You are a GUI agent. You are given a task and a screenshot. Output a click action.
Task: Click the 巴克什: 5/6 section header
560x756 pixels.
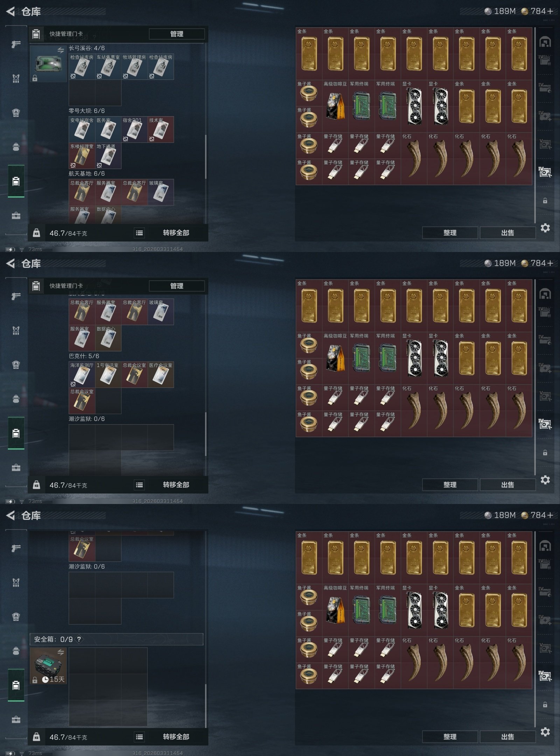point(84,356)
